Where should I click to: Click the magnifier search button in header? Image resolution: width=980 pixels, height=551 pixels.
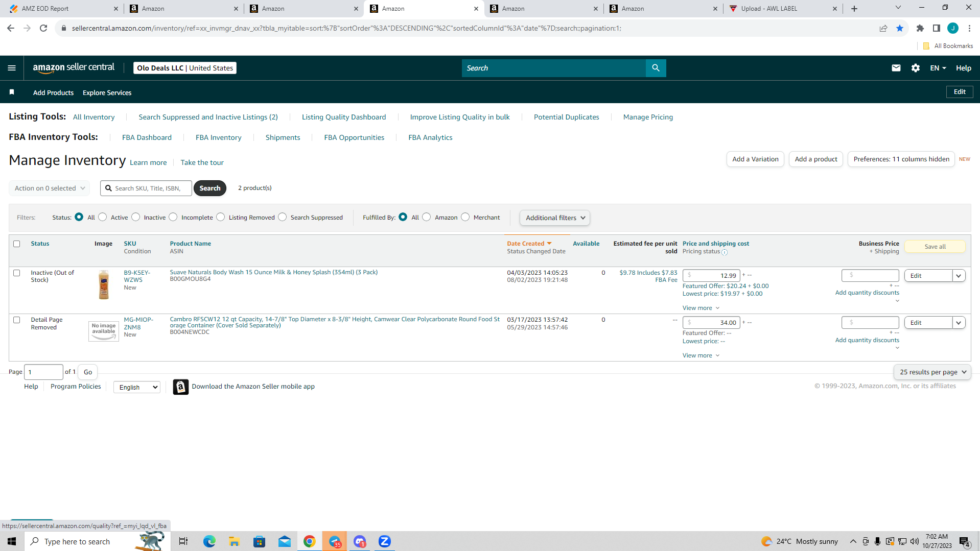656,68
